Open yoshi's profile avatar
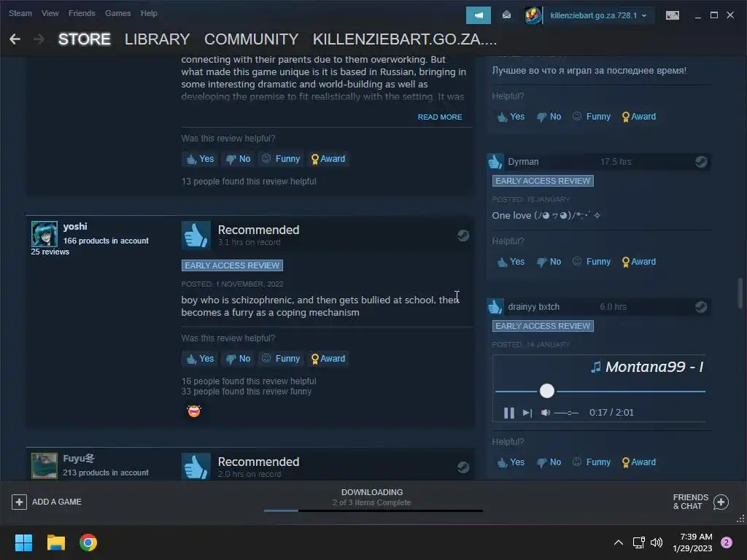This screenshot has height=560, width=747. pos(44,234)
